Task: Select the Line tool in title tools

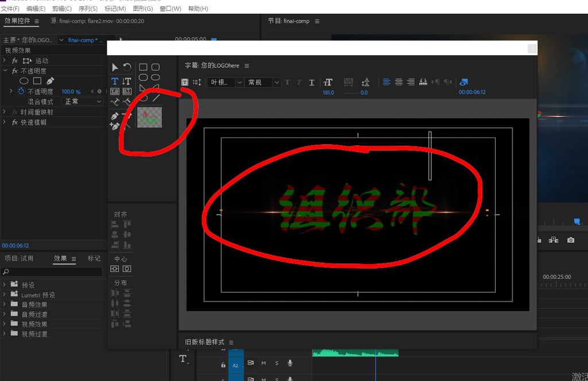Action: point(155,99)
